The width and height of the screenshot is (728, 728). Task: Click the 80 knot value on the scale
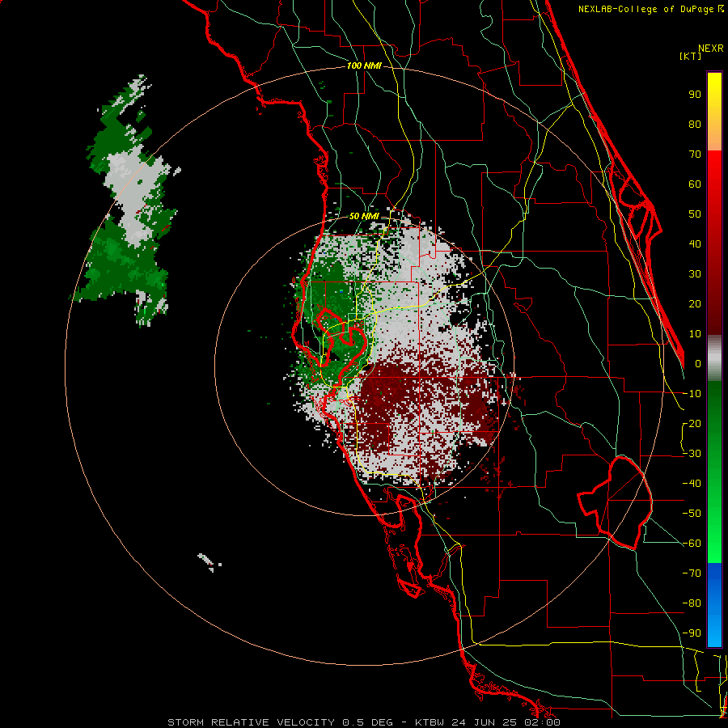pos(695,125)
